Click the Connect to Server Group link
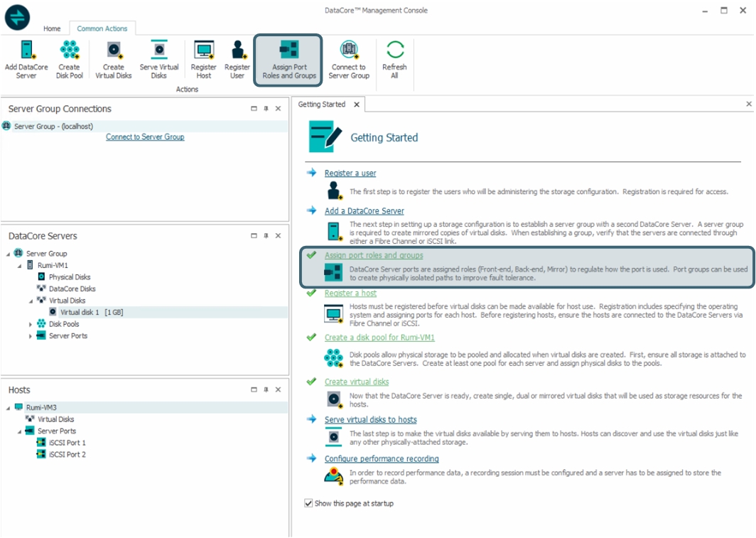This screenshot has width=756, height=538. click(145, 137)
